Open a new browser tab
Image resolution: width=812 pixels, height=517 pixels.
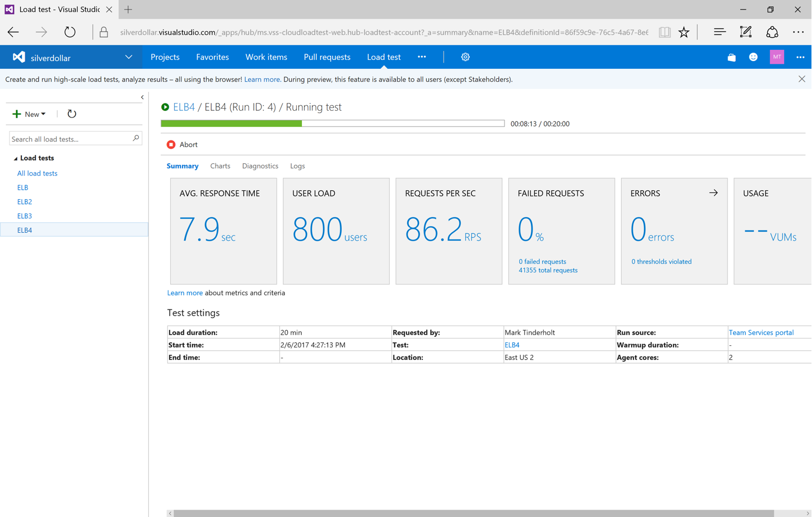coord(128,10)
